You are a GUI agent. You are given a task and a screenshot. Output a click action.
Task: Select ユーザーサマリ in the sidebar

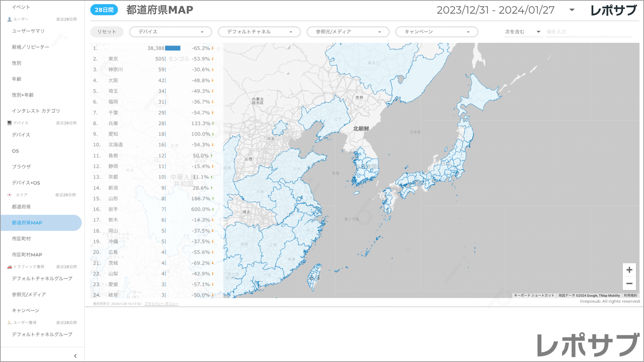pos(28,31)
